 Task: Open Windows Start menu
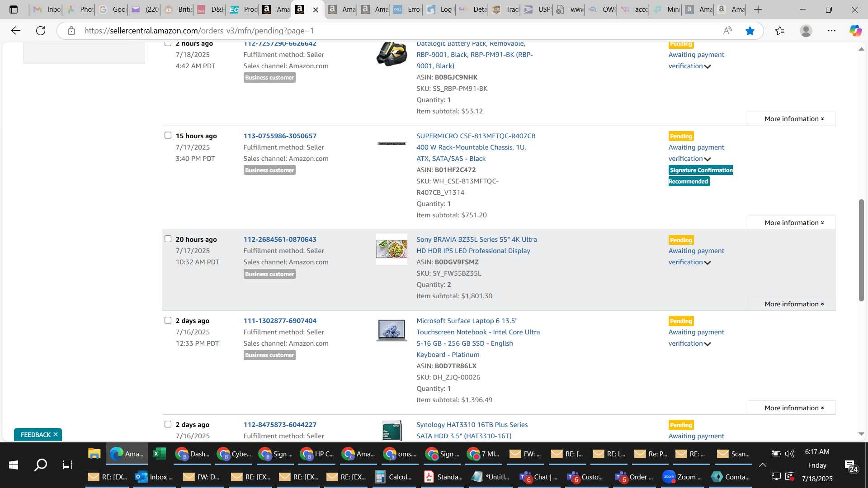(14, 465)
